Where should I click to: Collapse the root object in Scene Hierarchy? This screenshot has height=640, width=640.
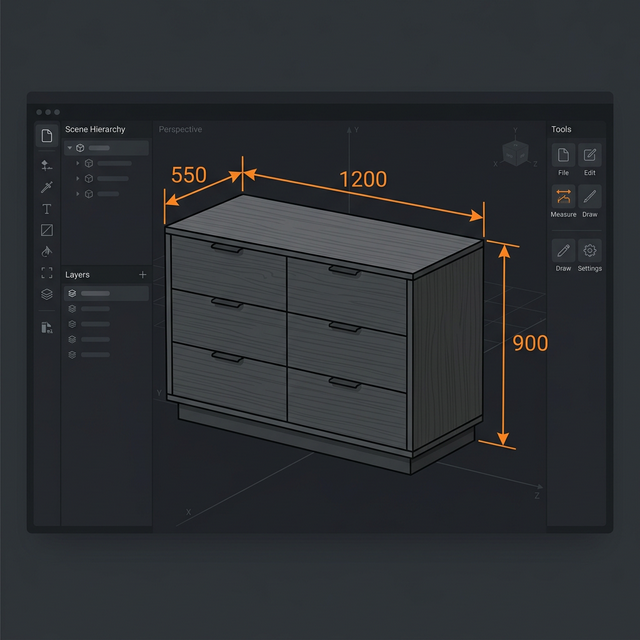(69, 148)
